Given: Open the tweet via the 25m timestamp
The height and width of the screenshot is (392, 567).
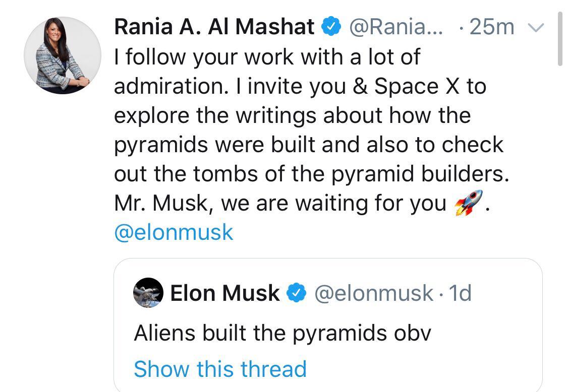Looking at the screenshot, I should 491,27.
